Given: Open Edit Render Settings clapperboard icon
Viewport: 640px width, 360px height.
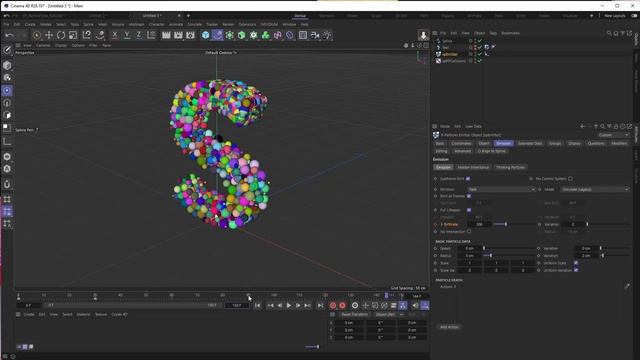Looking at the screenshot, I should 190,35.
